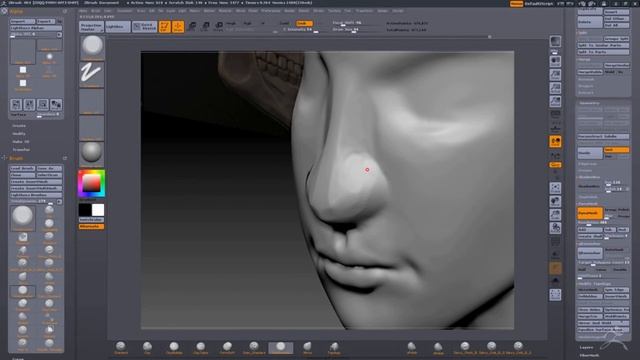Expand the Project section under Merge

click(586, 86)
